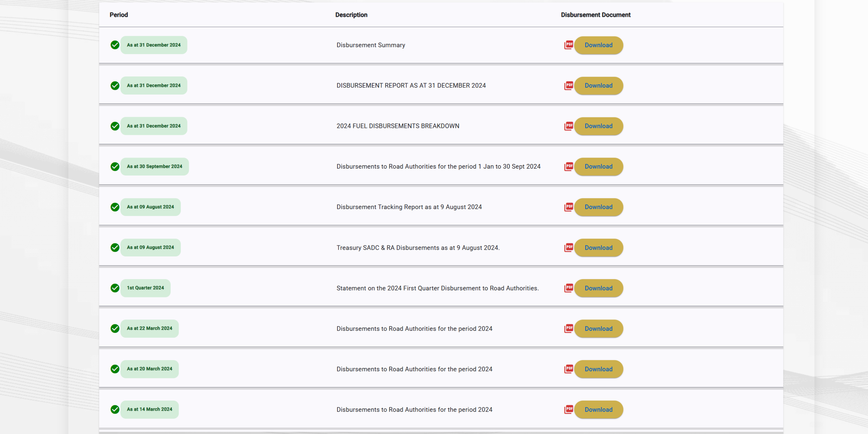Download the Disbursement Summary document
The image size is (868, 434).
coord(598,45)
